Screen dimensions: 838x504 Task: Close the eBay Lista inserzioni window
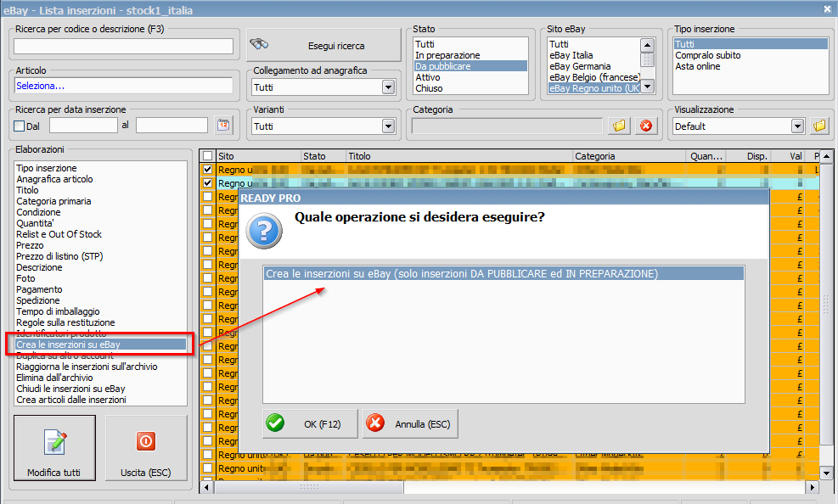click(827, 9)
